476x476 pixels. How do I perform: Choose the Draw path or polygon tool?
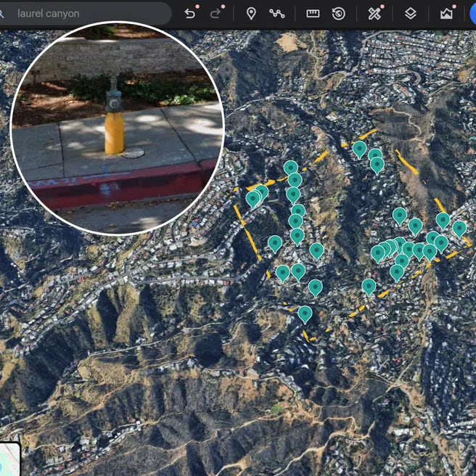click(x=276, y=13)
